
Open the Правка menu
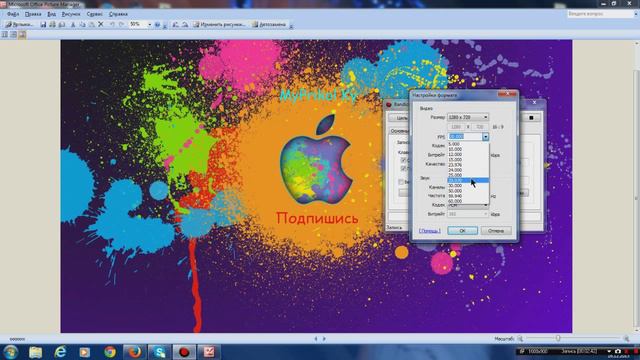33,14
